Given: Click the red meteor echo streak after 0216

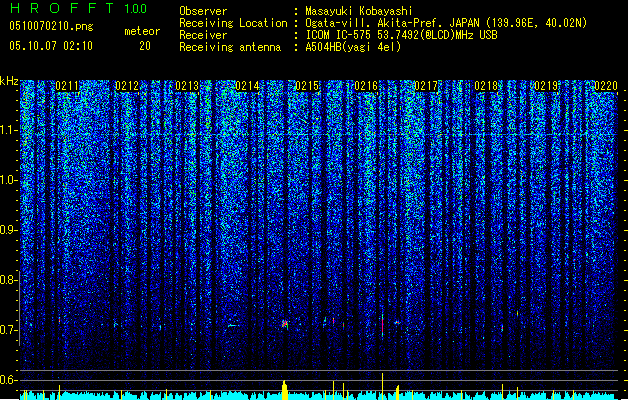Looking at the screenshot, I should [x=383, y=325].
